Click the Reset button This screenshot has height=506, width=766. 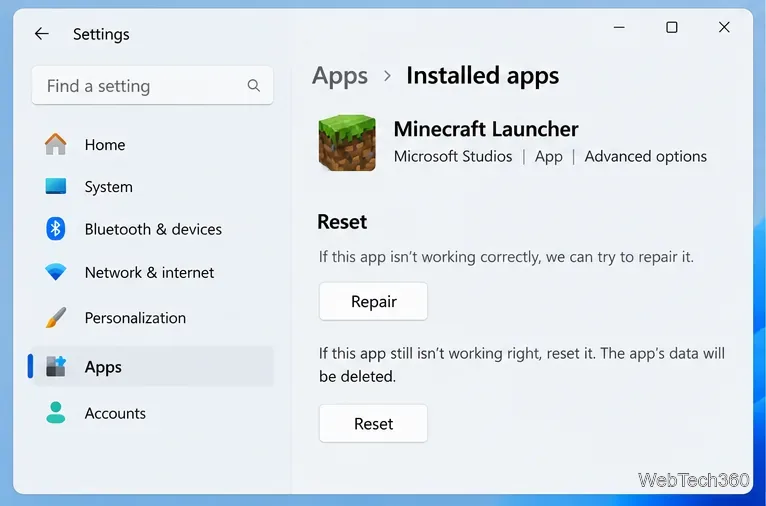(373, 423)
